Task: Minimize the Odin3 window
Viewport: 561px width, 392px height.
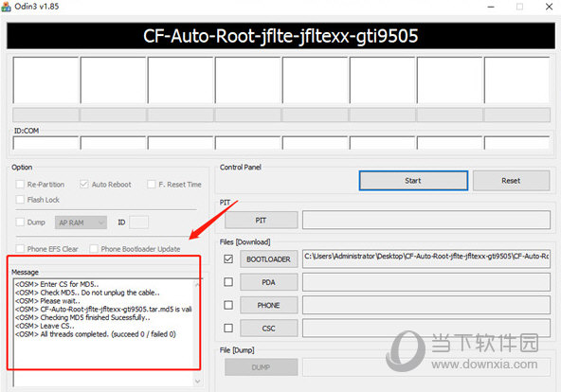Action: click(491, 7)
